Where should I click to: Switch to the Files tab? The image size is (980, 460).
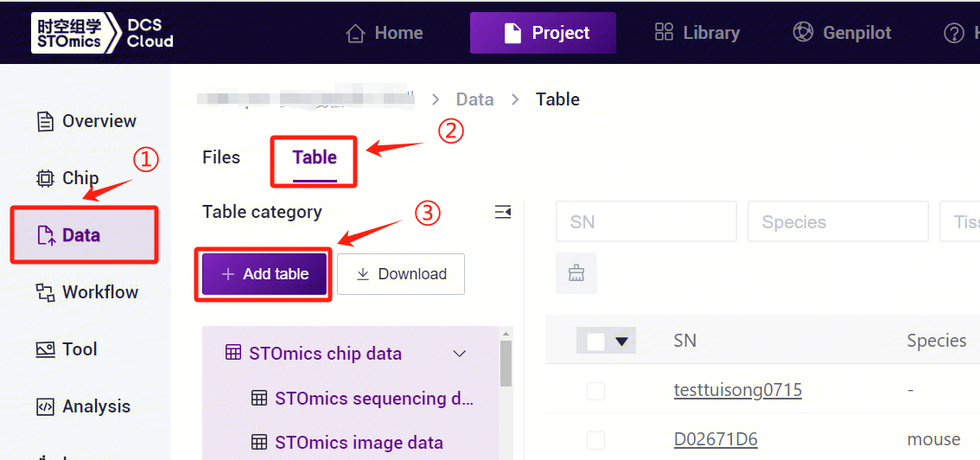coord(221,157)
